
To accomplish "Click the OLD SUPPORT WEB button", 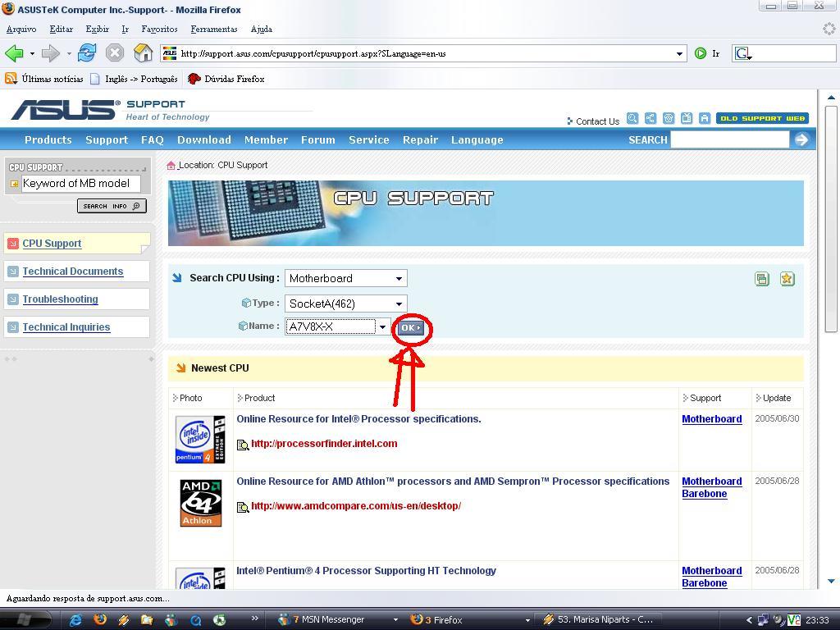I will [762, 118].
